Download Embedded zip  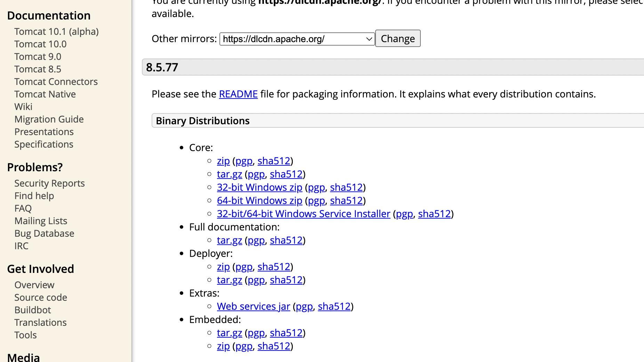tap(223, 346)
